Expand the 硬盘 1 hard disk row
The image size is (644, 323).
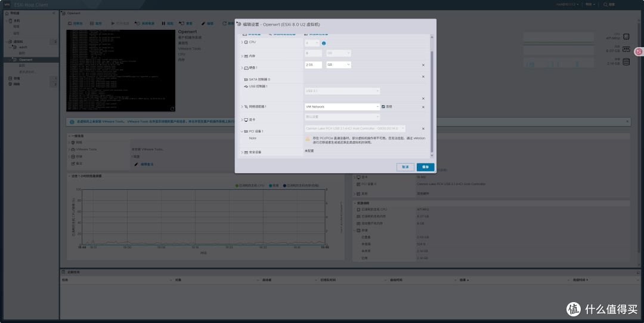[242, 67]
